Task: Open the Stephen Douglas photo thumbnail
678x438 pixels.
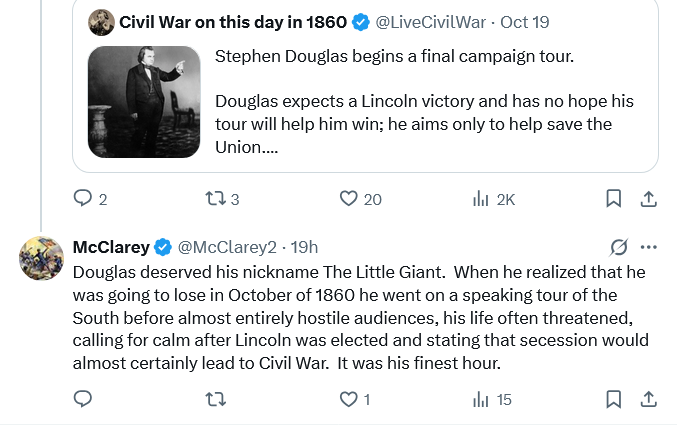Action: [144, 102]
